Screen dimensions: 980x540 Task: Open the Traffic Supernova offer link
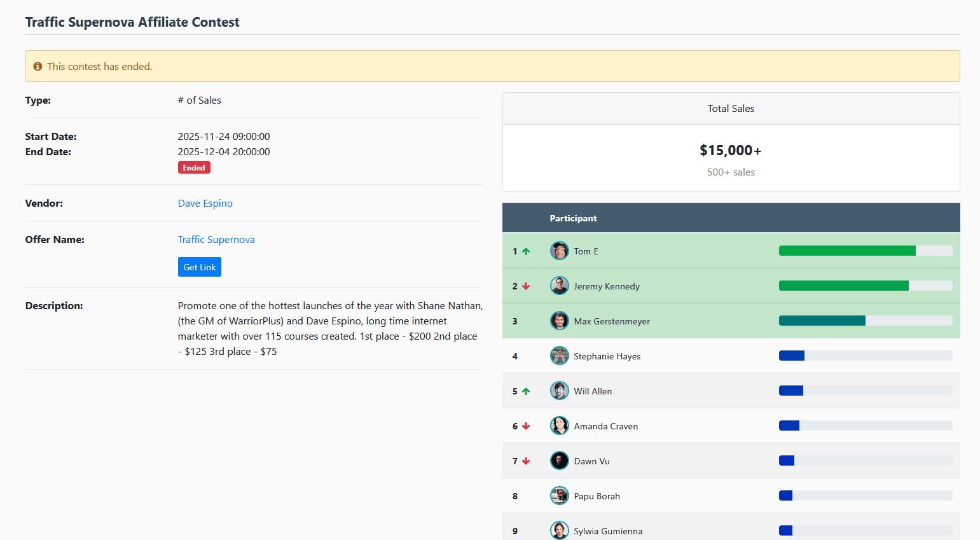(216, 240)
